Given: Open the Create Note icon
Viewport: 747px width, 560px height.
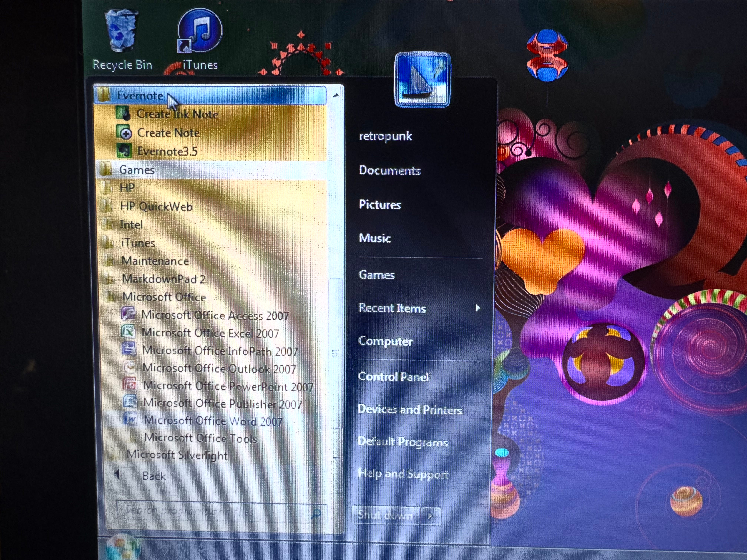Looking at the screenshot, I should point(124,132).
